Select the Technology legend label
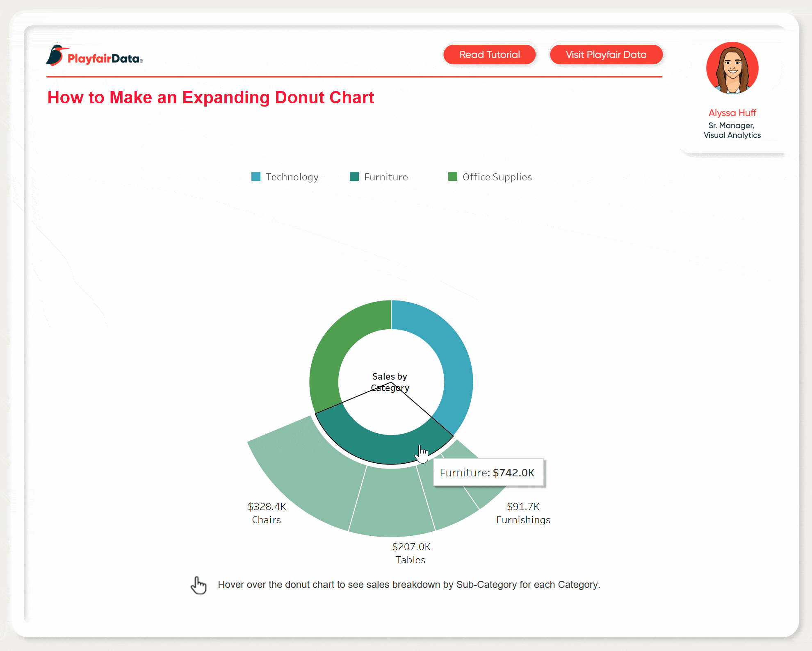 click(292, 177)
